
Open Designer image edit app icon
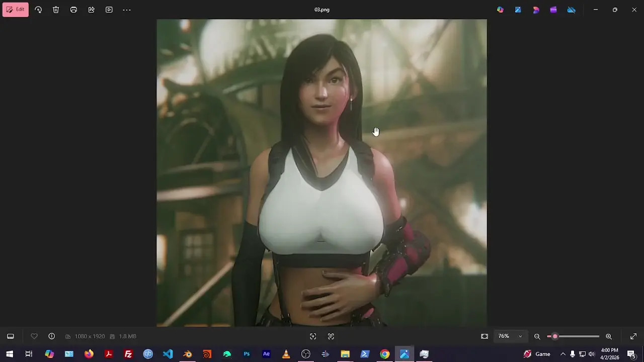(x=518, y=10)
